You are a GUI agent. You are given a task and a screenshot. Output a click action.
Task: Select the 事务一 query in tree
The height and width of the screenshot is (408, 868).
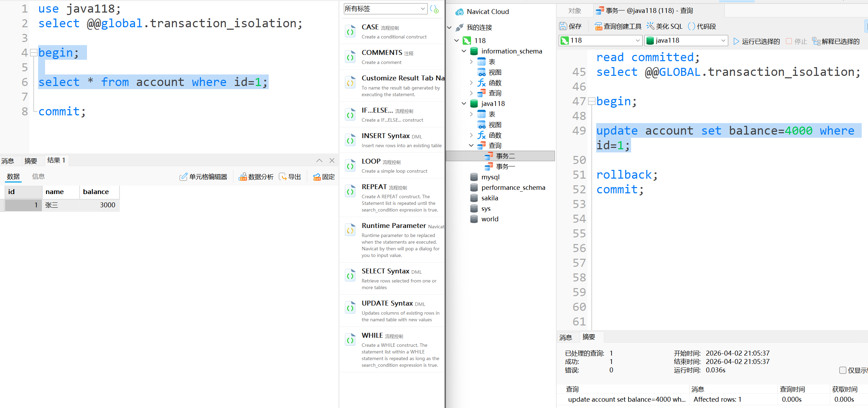click(505, 166)
